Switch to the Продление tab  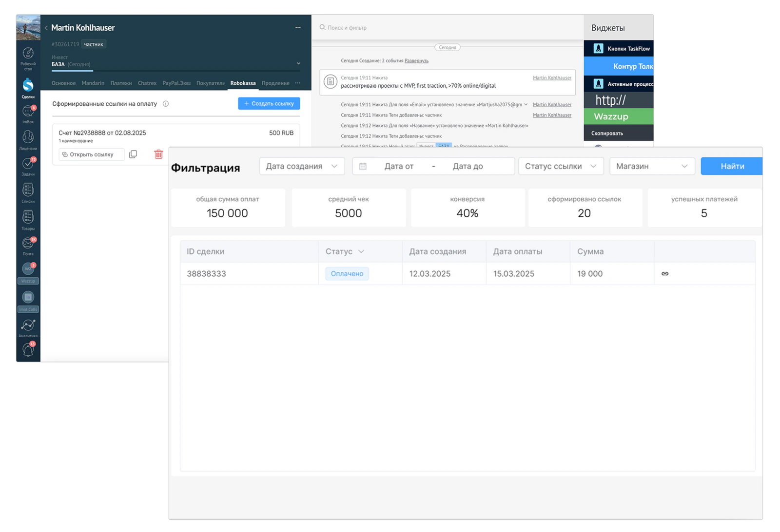(275, 83)
